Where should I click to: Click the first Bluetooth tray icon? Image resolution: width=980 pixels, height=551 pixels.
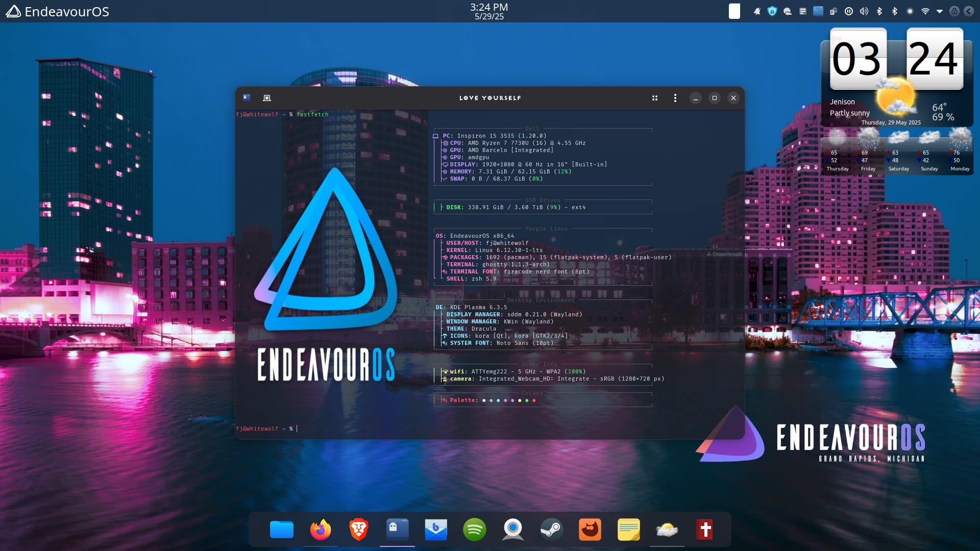879,11
